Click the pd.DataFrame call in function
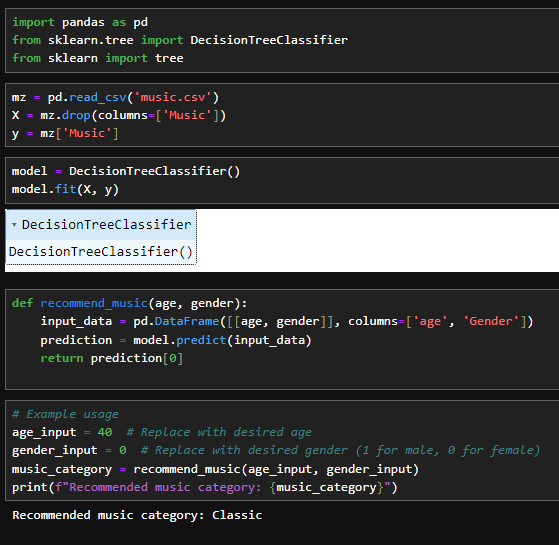Screen dimensions: 559x545 (x=333, y=322)
